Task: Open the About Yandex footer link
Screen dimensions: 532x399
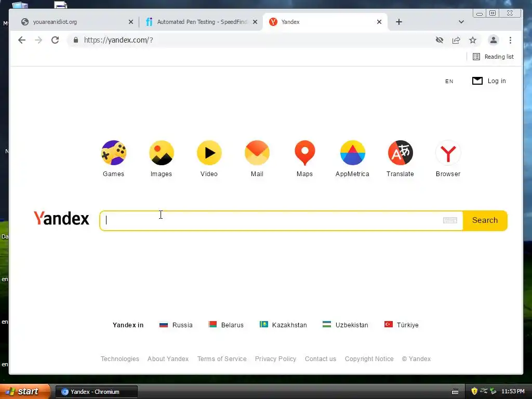Action: [x=168, y=359]
